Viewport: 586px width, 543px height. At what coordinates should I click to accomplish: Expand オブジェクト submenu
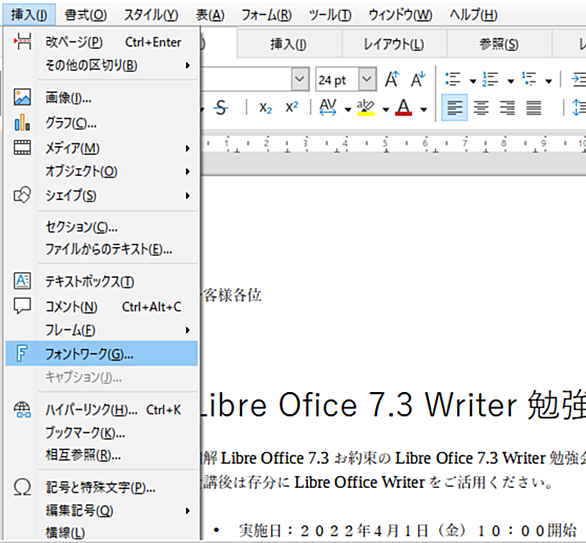[x=188, y=172]
